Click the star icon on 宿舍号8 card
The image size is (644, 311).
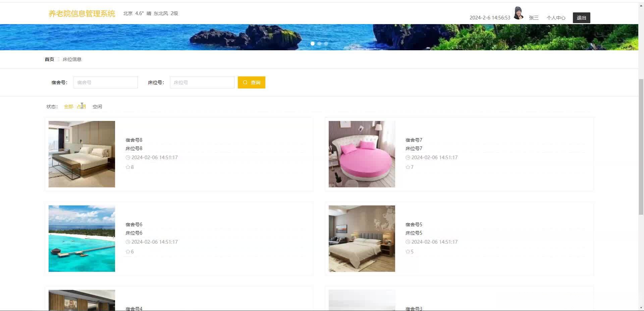(128, 167)
